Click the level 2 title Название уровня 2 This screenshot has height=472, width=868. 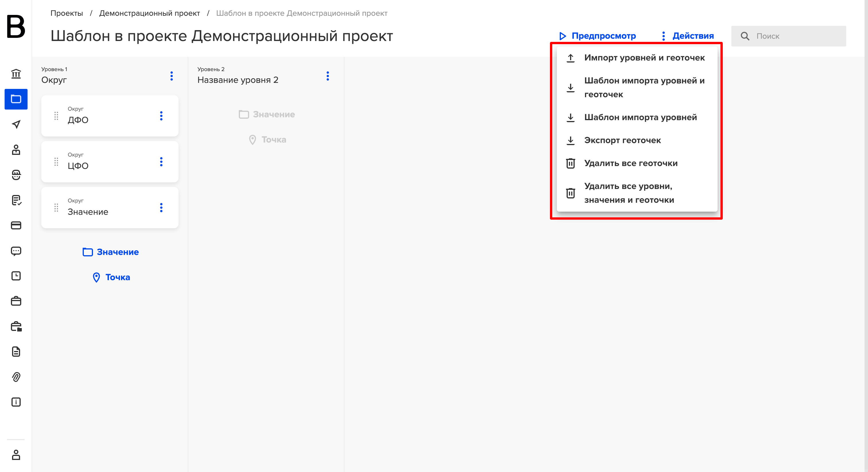coord(238,80)
